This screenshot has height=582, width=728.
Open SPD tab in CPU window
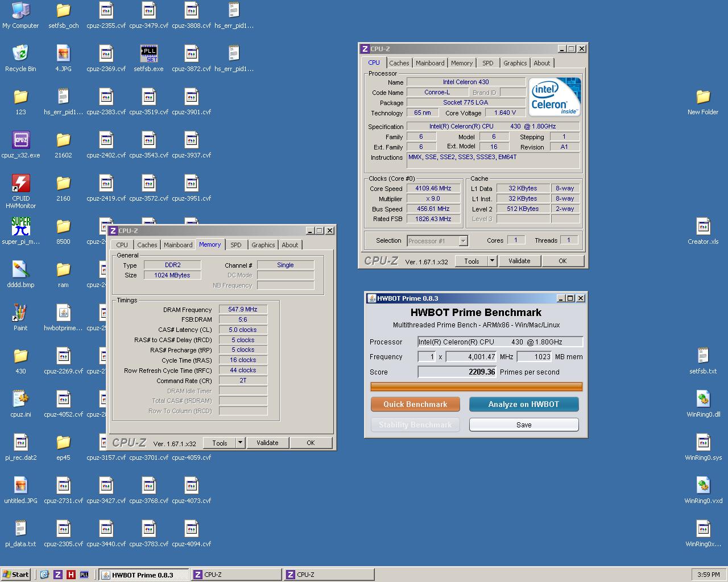[488, 63]
